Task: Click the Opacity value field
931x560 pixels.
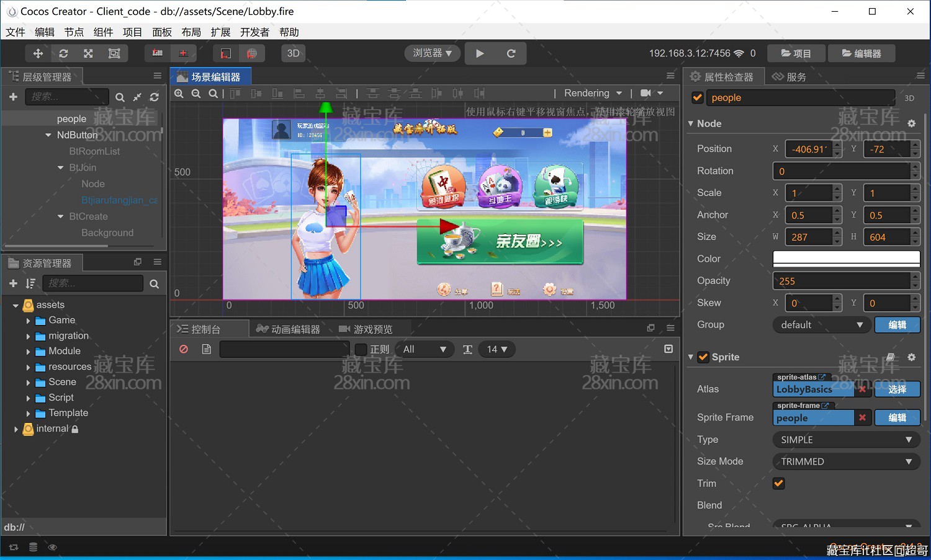Action: click(841, 281)
